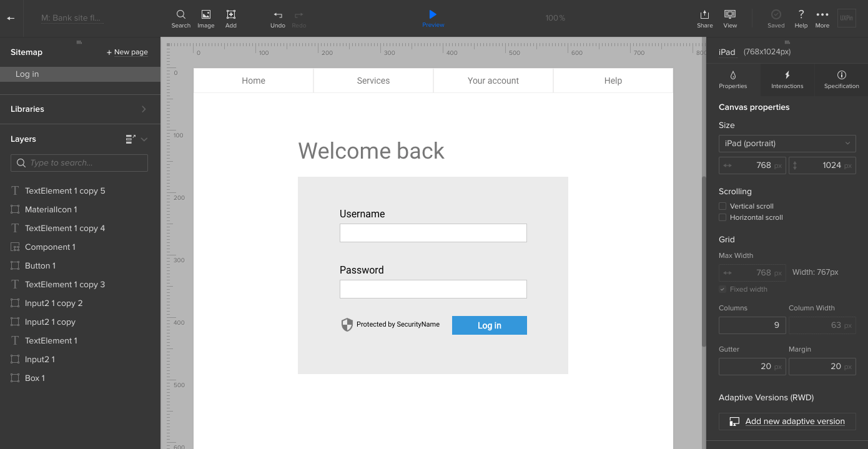Switch to the Properties tab
The height and width of the screenshot is (449, 868).
coord(733,79)
